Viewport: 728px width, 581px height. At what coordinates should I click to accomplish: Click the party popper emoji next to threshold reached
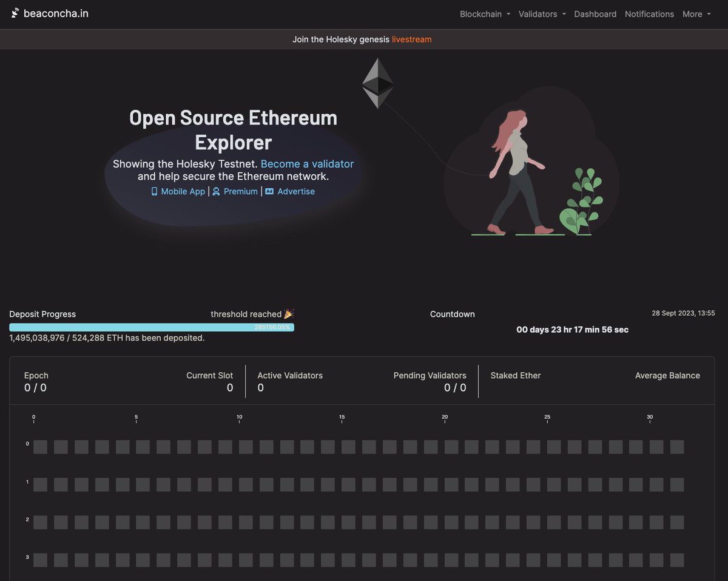pyautogui.click(x=288, y=314)
